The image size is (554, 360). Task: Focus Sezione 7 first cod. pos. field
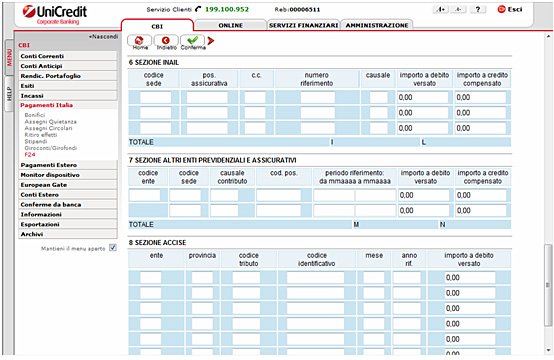point(279,195)
